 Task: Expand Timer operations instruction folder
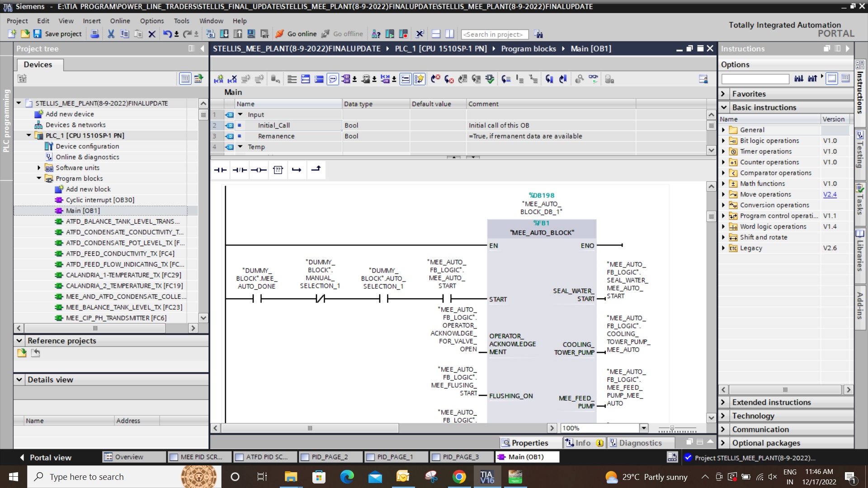[x=723, y=151]
